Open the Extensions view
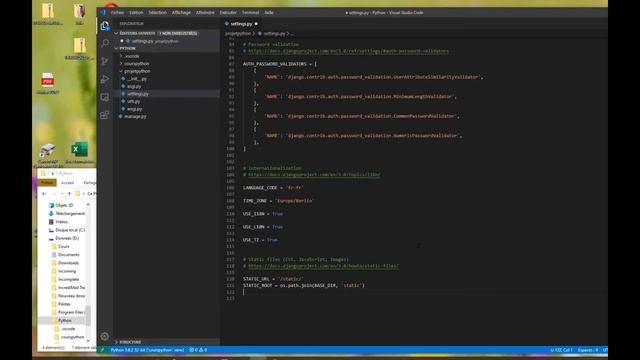 point(105,115)
